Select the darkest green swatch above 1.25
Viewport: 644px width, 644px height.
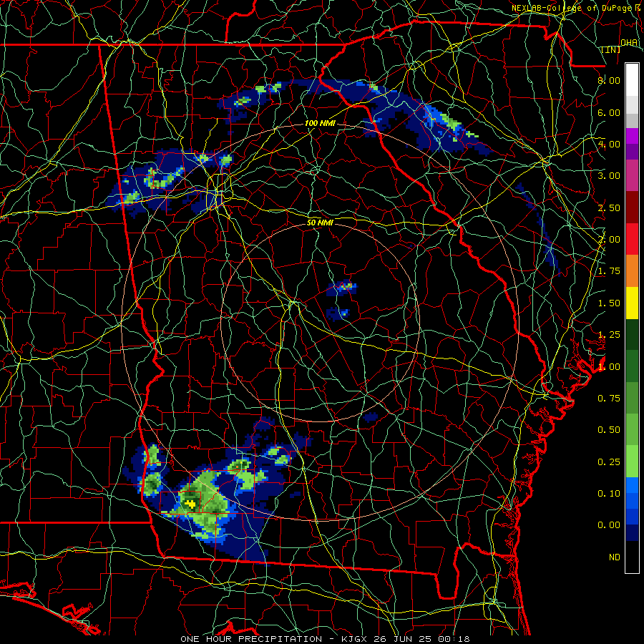point(632,334)
